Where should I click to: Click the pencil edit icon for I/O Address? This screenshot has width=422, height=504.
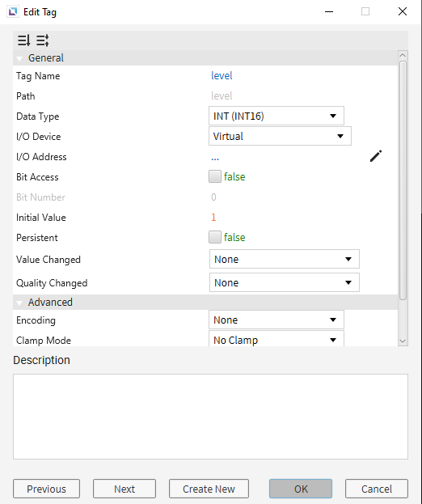tap(376, 156)
